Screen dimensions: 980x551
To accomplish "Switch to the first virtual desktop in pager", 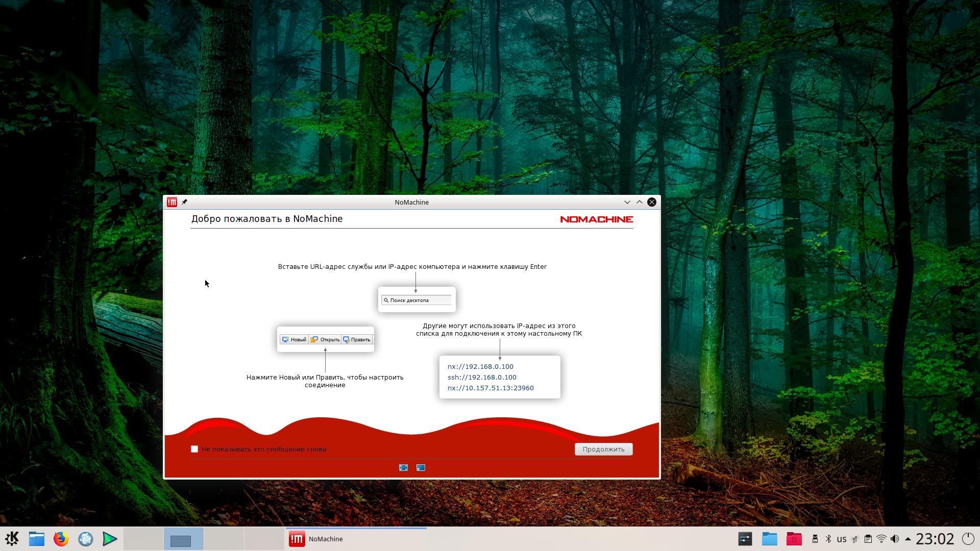I will pyautogui.click(x=143, y=539).
